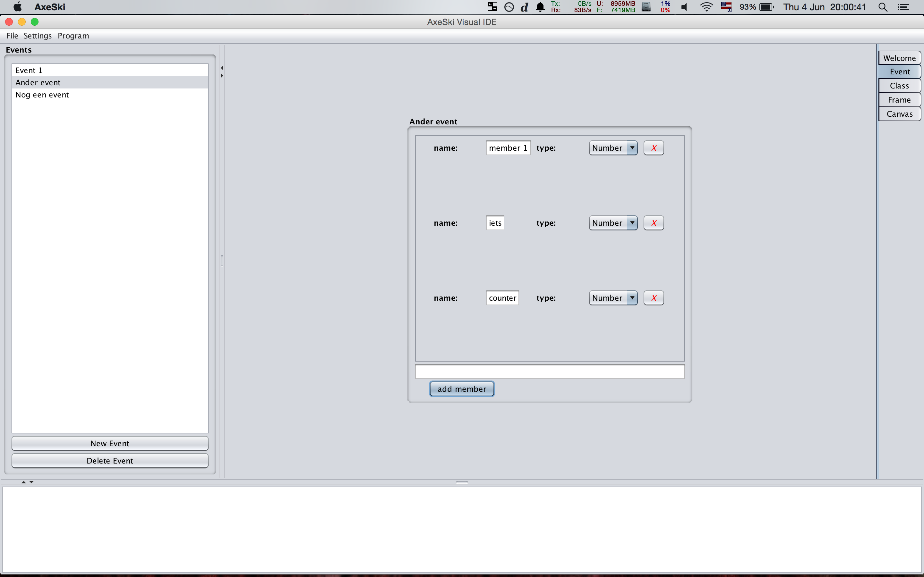This screenshot has height=577, width=924.
Task: Collapse Events panel with left arrow
Action: coord(222,68)
